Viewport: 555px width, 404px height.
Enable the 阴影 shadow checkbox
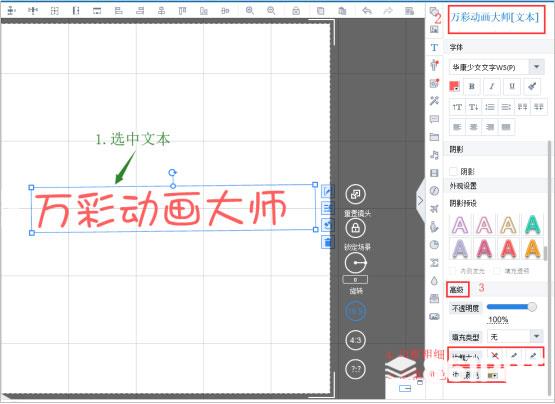453,171
